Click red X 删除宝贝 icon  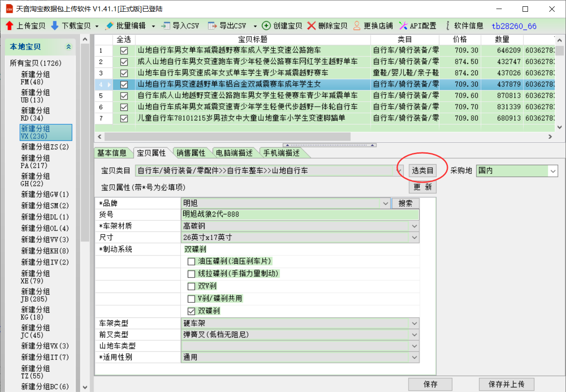(x=311, y=26)
